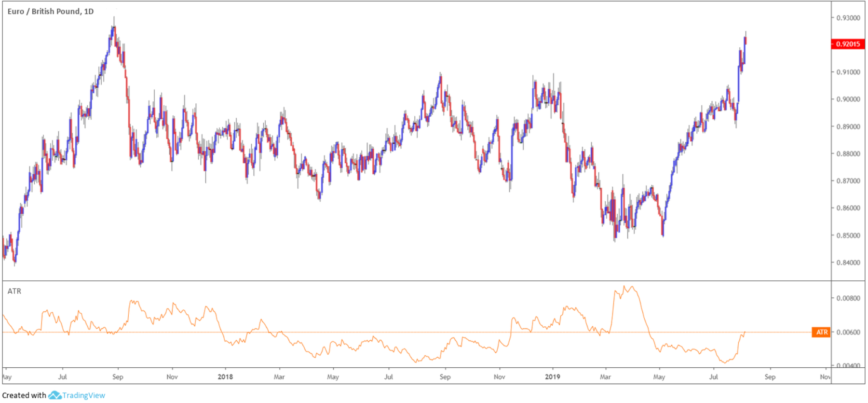The width and height of the screenshot is (868, 403).
Task: Click the TradingView logo icon
Action: [x=54, y=395]
